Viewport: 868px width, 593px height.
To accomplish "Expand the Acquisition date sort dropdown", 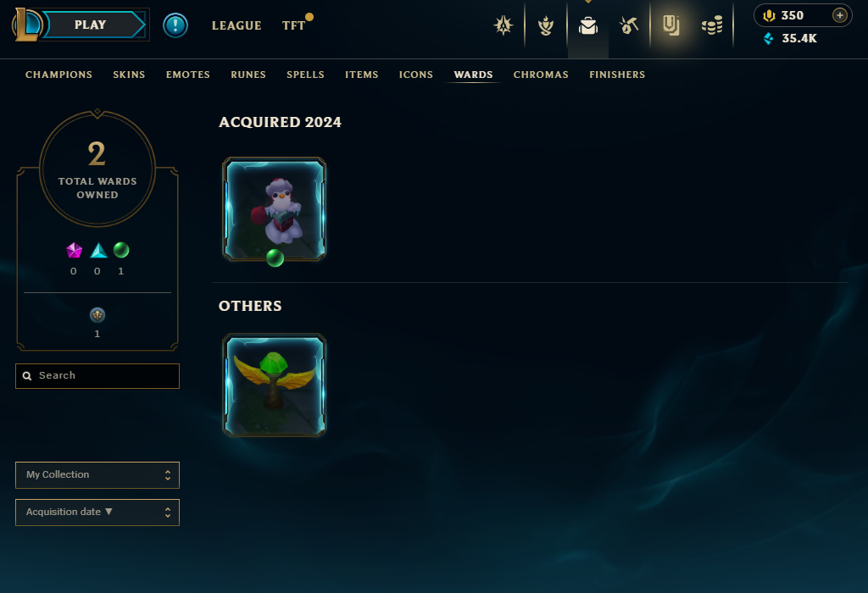I will (97, 513).
